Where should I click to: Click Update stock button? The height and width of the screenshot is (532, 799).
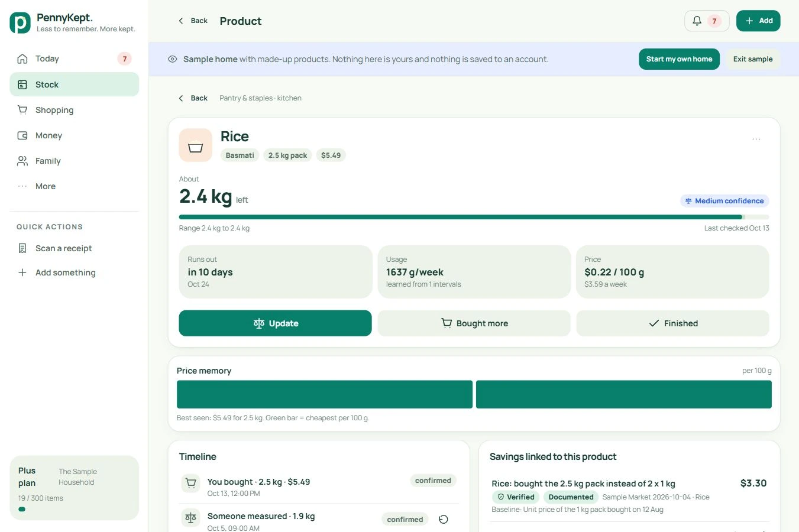(276, 323)
